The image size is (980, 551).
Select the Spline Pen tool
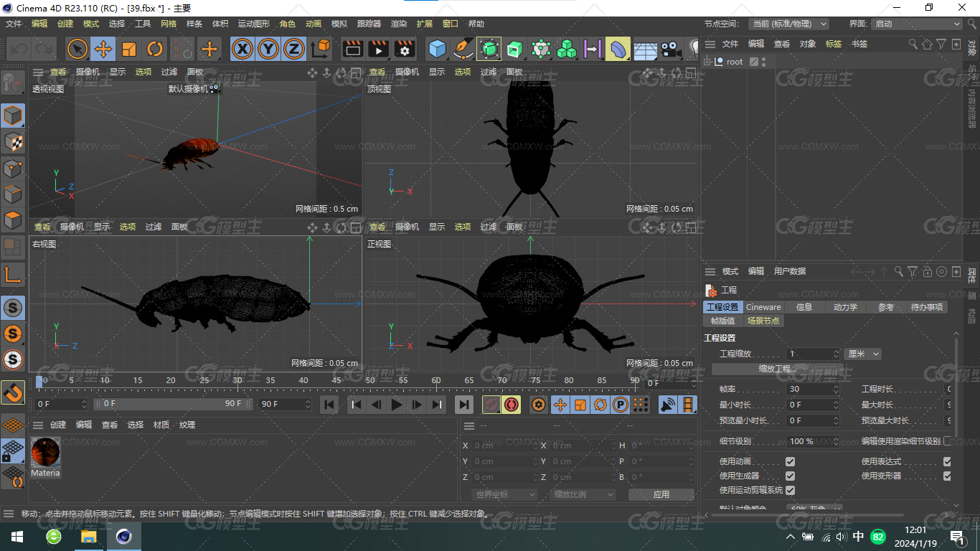pyautogui.click(x=463, y=49)
